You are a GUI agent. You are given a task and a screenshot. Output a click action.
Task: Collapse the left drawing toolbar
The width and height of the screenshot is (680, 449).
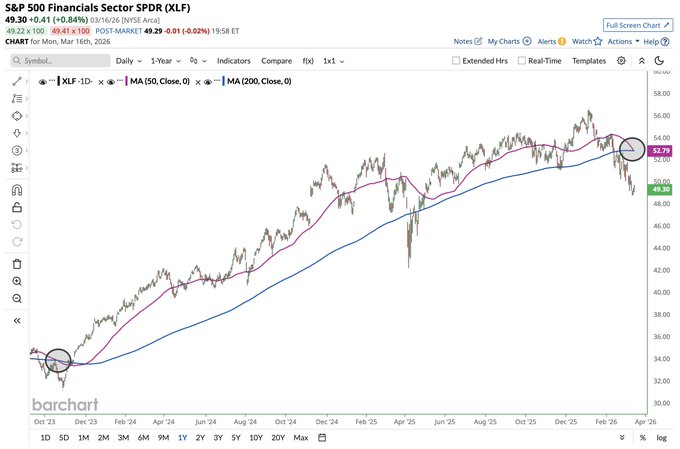click(17, 321)
